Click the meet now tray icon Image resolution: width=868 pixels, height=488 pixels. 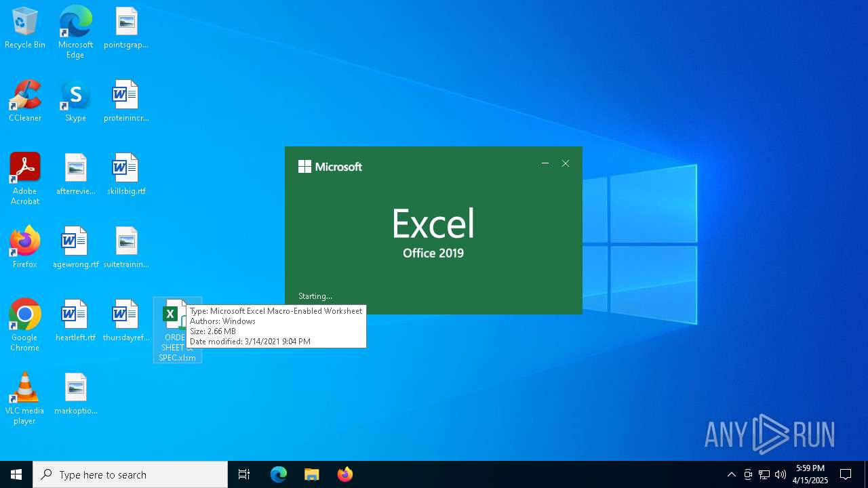pos(748,474)
